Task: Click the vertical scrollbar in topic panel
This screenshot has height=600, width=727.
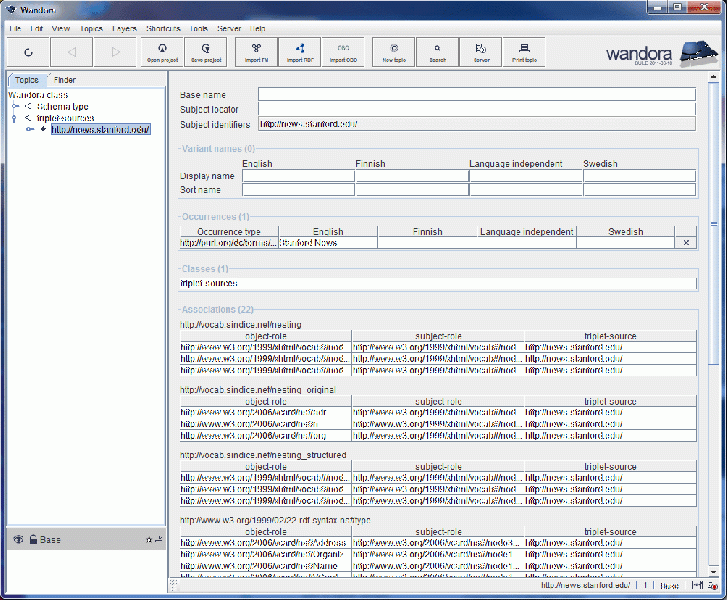Action: 713,300
